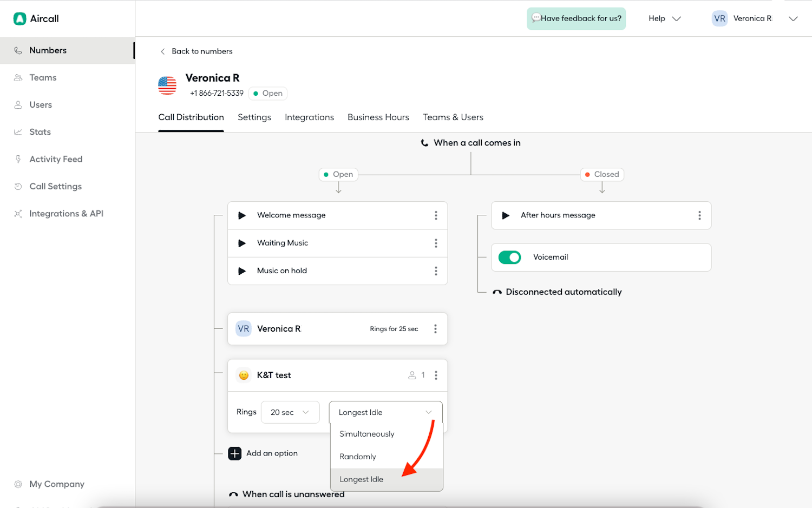Play the After hours message
This screenshot has width=812, height=508.
506,215
